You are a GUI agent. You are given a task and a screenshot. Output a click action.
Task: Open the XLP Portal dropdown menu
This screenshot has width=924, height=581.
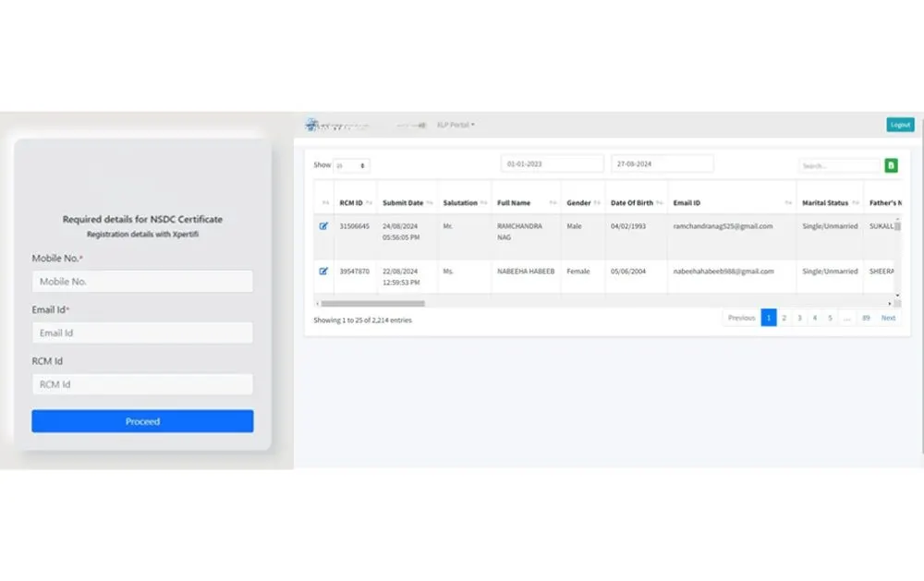click(456, 125)
